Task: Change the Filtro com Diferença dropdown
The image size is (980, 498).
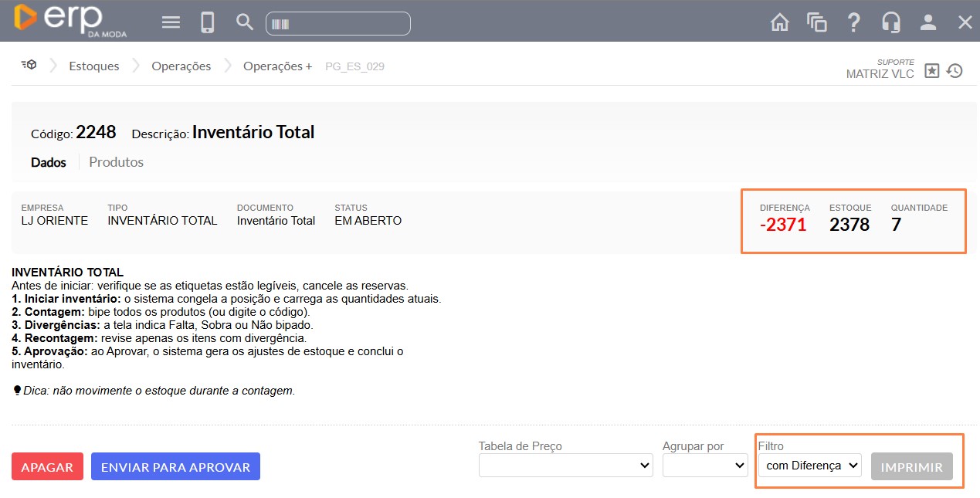Action: pyautogui.click(x=809, y=466)
